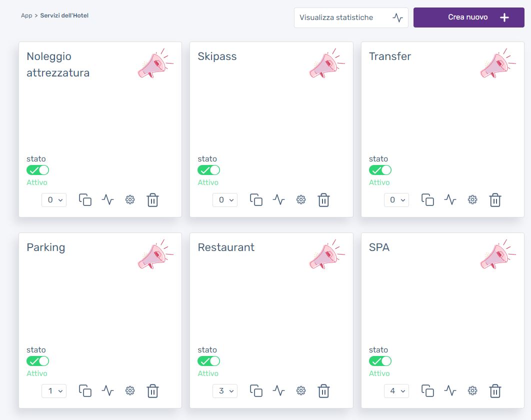
Task: Delete the Parking service
Action: [152, 391]
